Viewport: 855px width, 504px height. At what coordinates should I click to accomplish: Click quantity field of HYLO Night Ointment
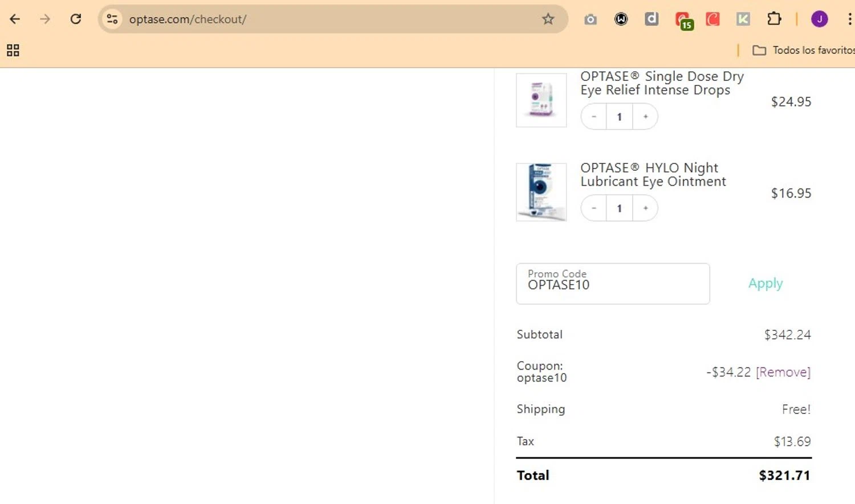click(x=619, y=208)
